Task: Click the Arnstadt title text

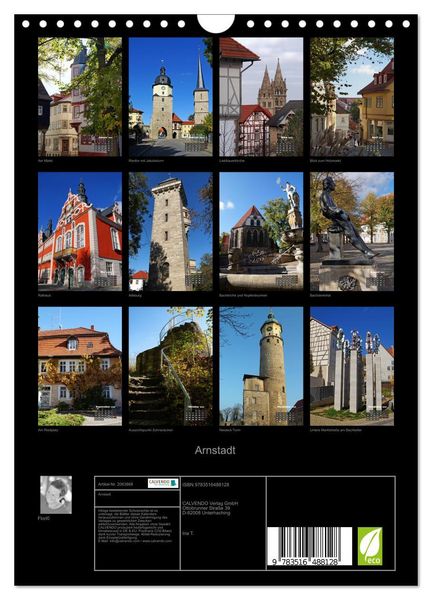Action: point(215,450)
